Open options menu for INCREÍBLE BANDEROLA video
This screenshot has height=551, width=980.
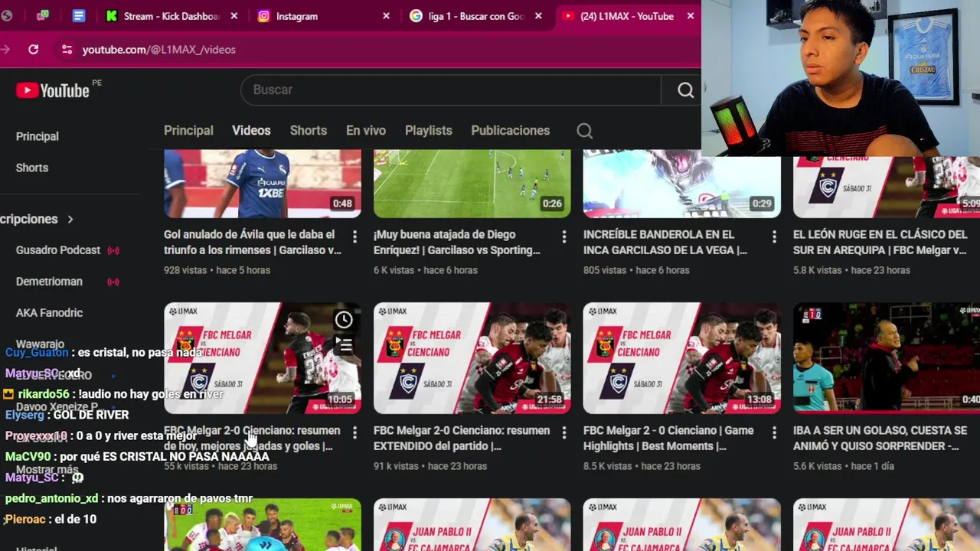(x=774, y=237)
